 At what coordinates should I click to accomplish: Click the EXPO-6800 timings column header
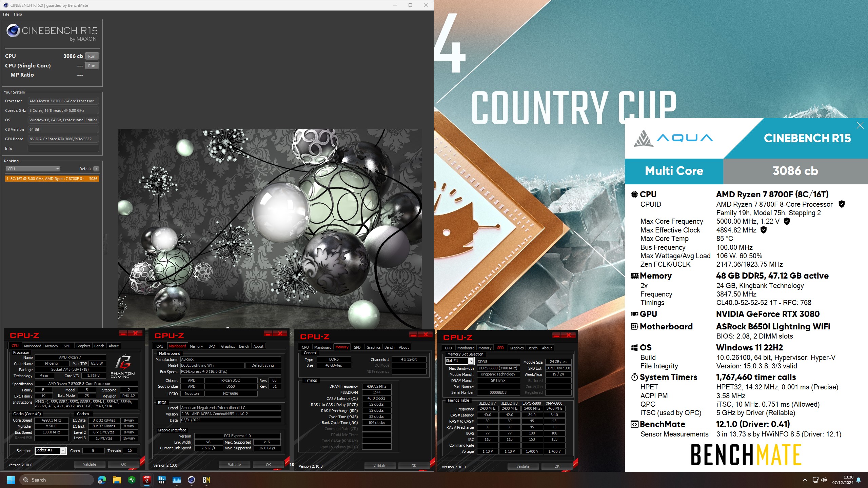click(x=532, y=403)
